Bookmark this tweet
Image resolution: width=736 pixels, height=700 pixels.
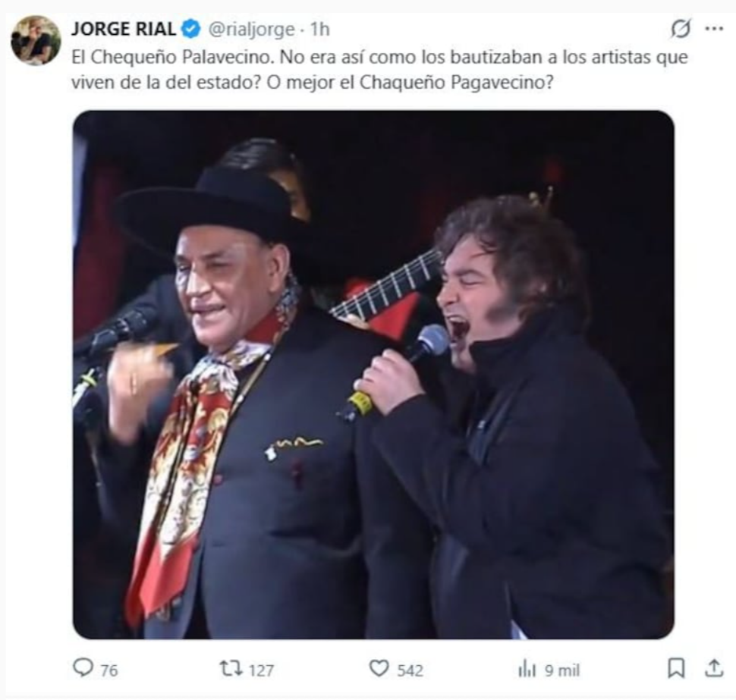675,668
